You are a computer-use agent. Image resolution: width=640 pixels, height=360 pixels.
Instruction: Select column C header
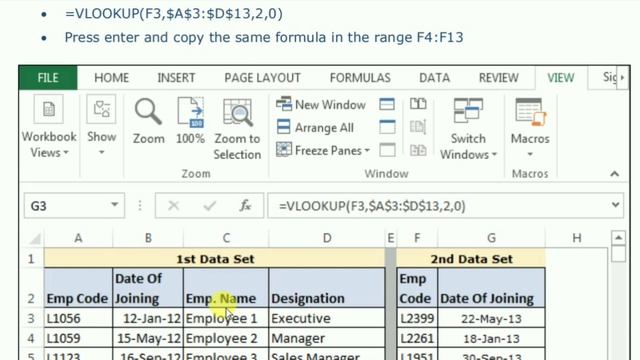click(x=226, y=238)
